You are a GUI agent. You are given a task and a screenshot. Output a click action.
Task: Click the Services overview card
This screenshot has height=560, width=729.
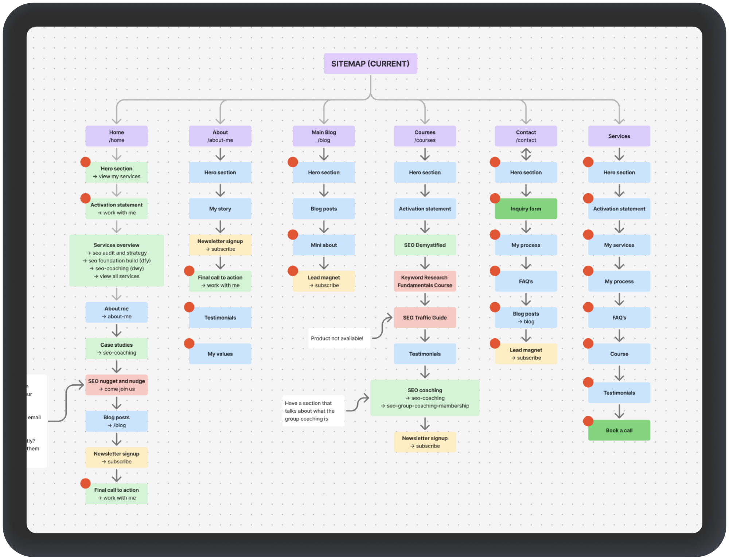(x=116, y=260)
